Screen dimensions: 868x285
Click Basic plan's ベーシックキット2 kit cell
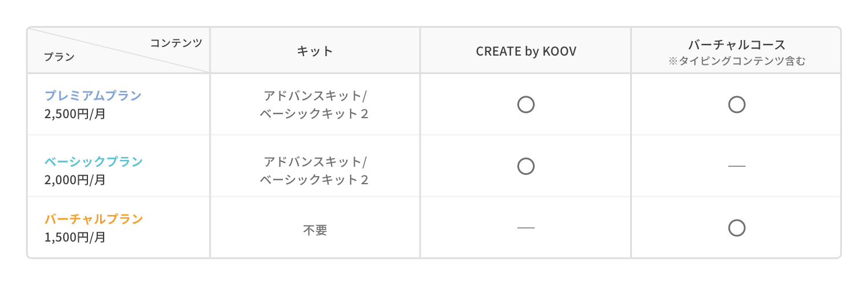[x=315, y=180]
